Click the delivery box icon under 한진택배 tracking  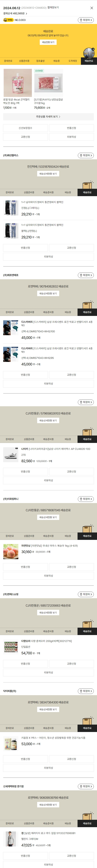(87, 185)
